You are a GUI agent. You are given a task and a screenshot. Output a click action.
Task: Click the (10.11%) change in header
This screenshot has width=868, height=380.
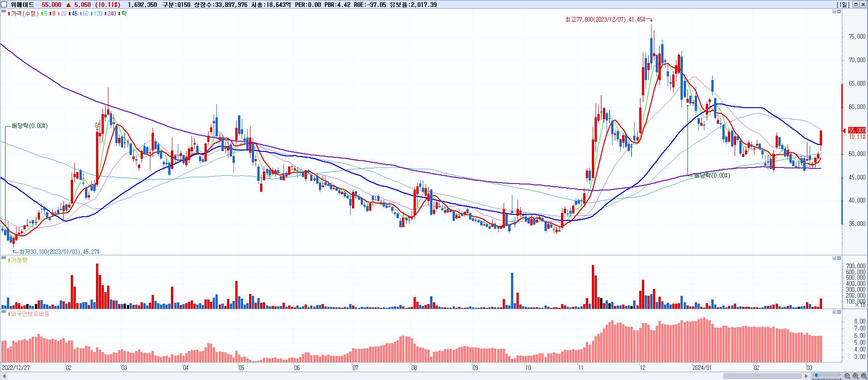[108, 5]
